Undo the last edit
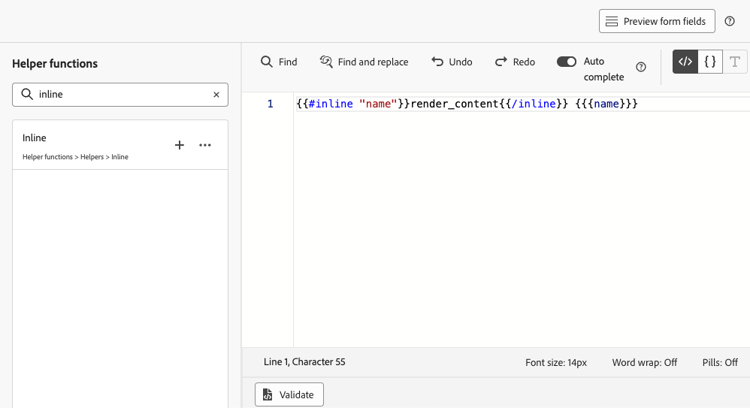Viewport: 750px width, 408px height. pyautogui.click(x=452, y=62)
